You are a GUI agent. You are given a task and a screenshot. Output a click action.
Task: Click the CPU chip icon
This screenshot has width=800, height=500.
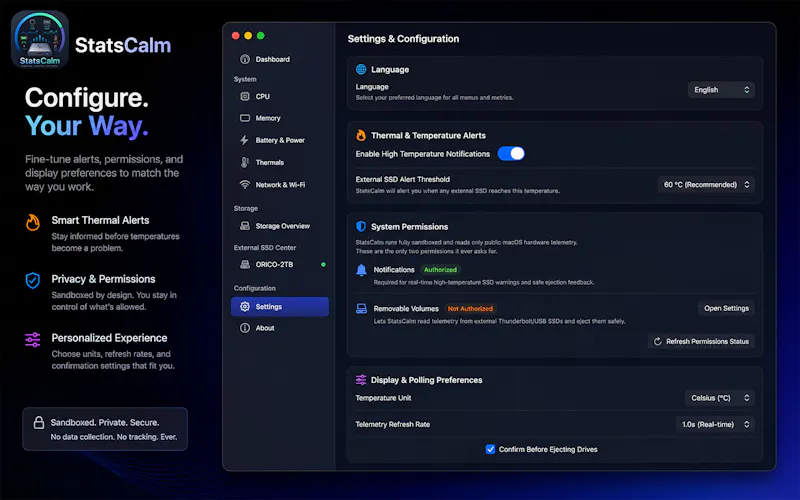(245, 96)
